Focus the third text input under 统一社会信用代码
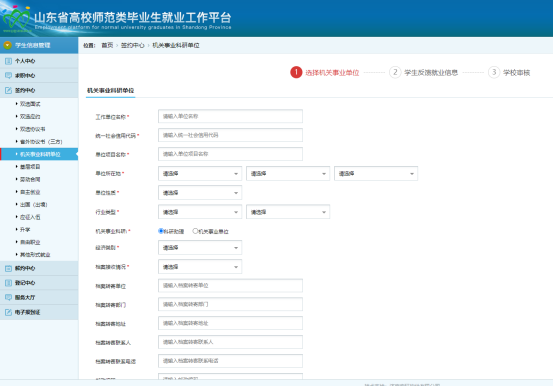The width and height of the screenshot is (554, 387). coord(230,154)
